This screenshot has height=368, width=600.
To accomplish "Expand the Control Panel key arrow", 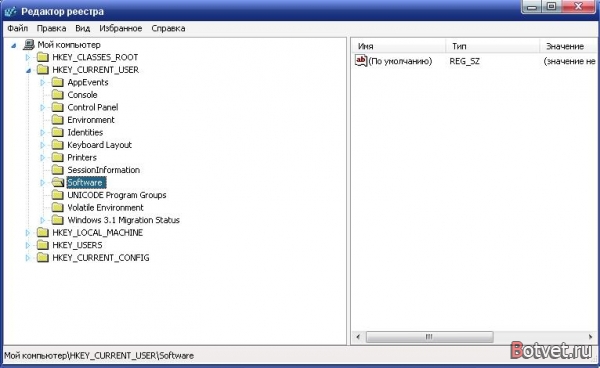I will pos(42,107).
